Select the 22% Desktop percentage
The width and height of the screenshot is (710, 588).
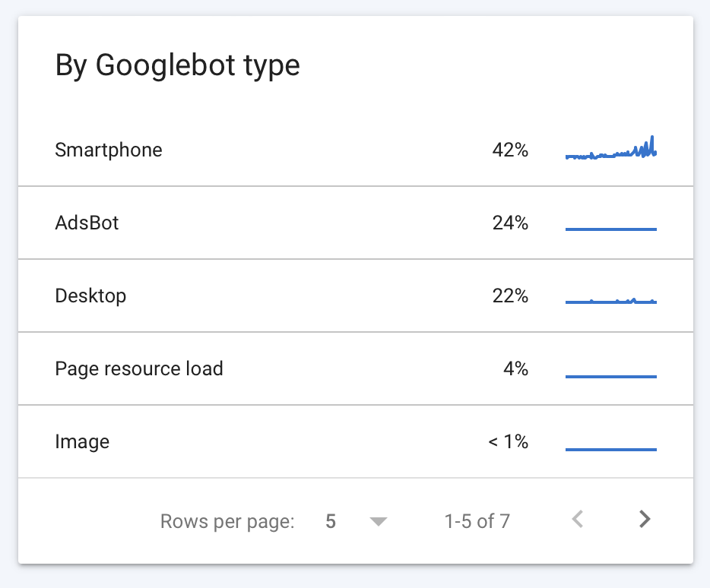510,296
